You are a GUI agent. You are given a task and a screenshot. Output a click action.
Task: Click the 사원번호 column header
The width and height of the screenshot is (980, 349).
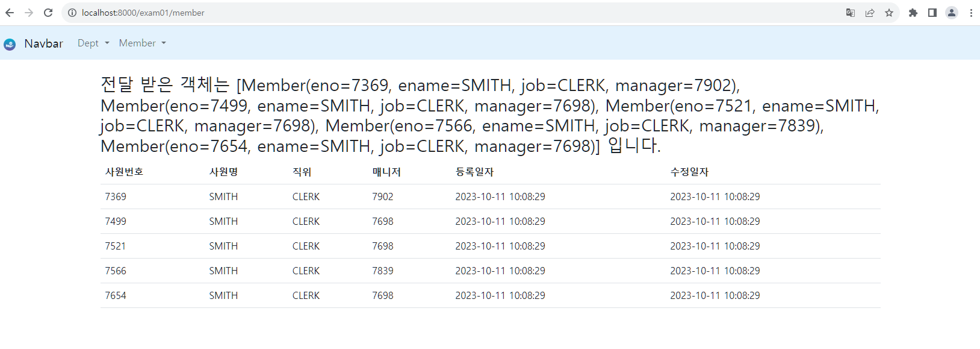pyautogui.click(x=124, y=172)
